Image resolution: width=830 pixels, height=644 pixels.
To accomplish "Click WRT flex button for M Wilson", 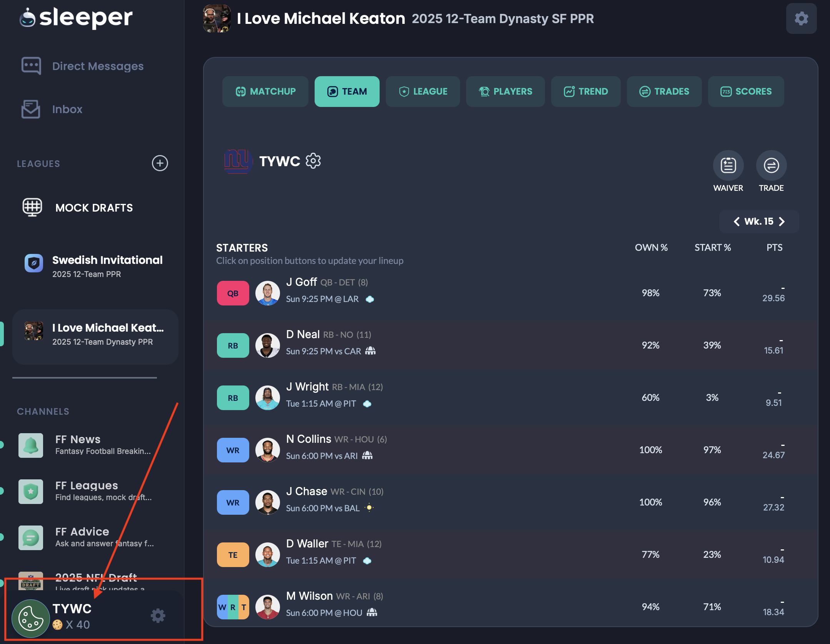I will 233,607.
